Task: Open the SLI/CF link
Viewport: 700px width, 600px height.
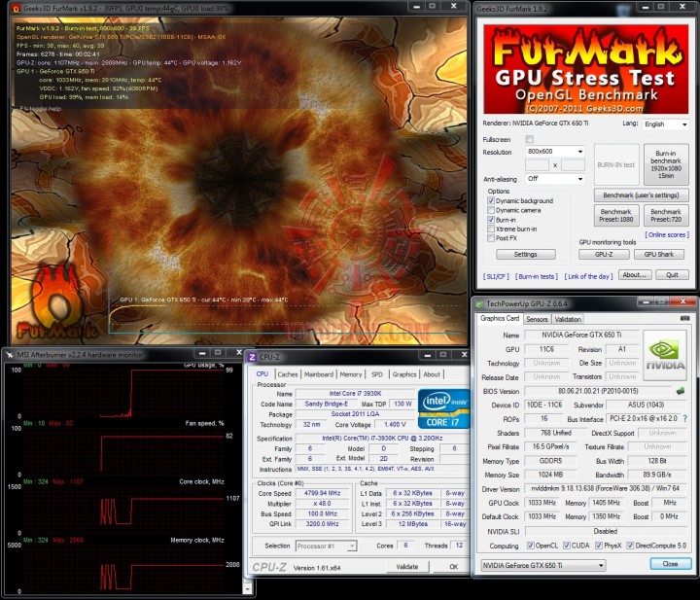Action: coord(496,277)
